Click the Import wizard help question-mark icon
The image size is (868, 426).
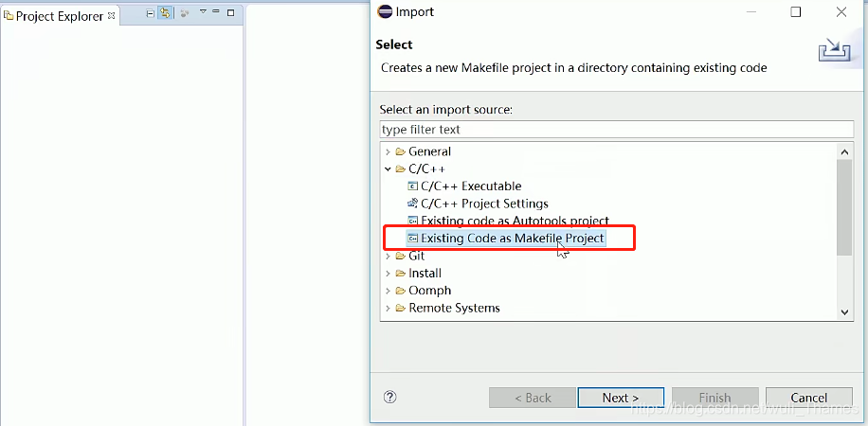pos(389,398)
